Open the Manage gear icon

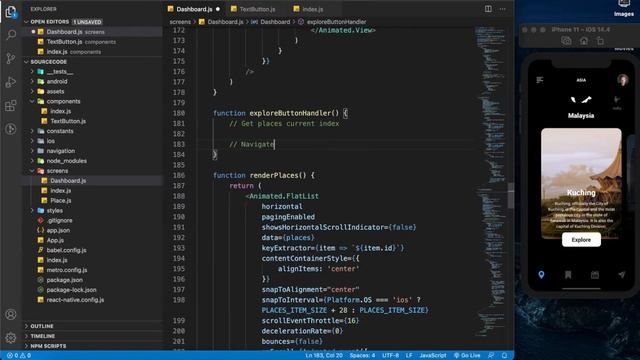pos(11,338)
